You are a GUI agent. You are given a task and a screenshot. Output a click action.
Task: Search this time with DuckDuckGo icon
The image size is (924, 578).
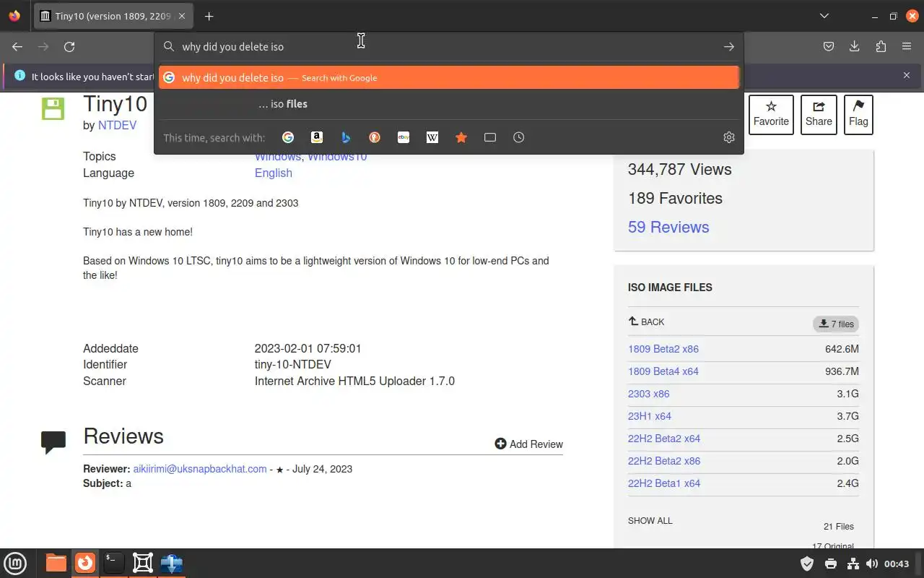coord(375,137)
